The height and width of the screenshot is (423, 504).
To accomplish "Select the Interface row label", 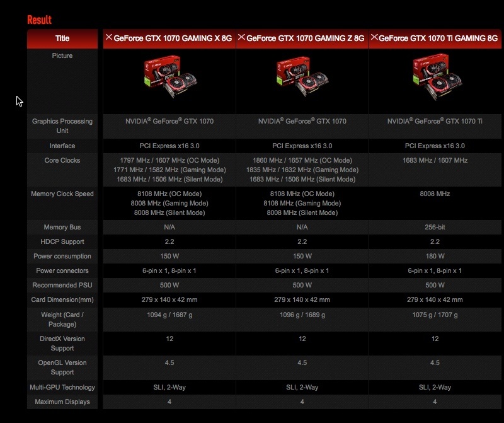I will pyautogui.click(x=62, y=146).
